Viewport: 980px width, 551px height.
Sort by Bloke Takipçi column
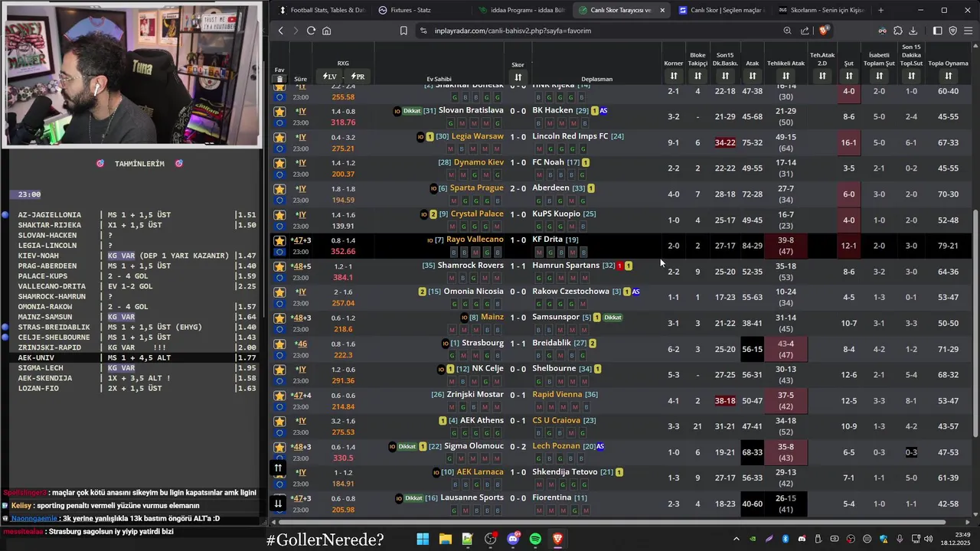(x=697, y=76)
